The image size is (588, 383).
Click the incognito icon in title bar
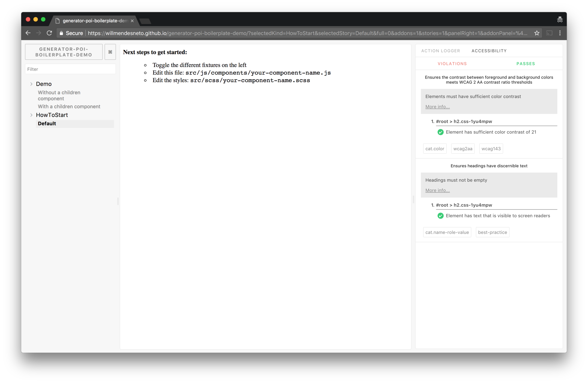(560, 20)
